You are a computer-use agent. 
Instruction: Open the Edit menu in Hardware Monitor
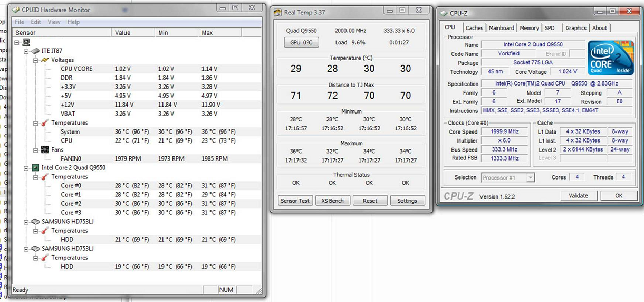tap(36, 22)
